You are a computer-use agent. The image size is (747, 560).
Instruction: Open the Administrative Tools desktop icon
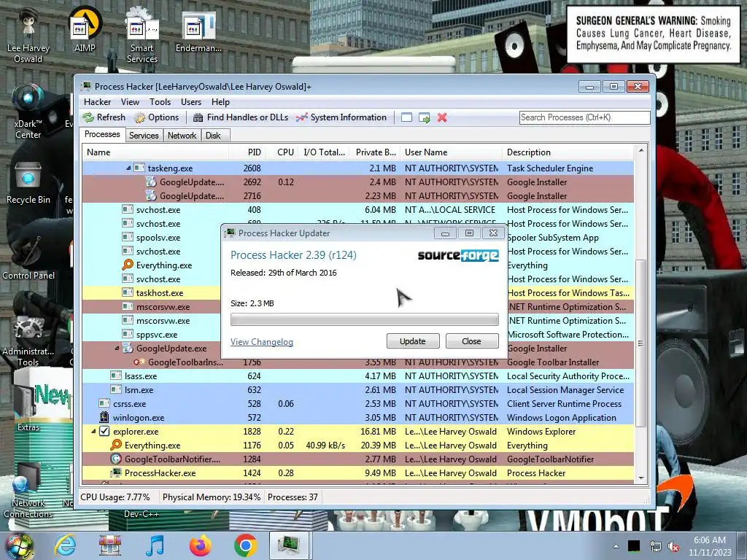(28, 341)
